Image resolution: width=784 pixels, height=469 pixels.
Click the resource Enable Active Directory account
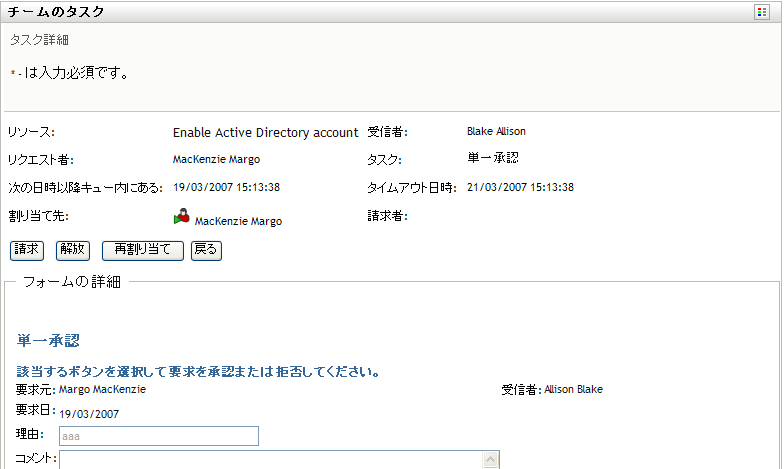[x=265, y=132]
